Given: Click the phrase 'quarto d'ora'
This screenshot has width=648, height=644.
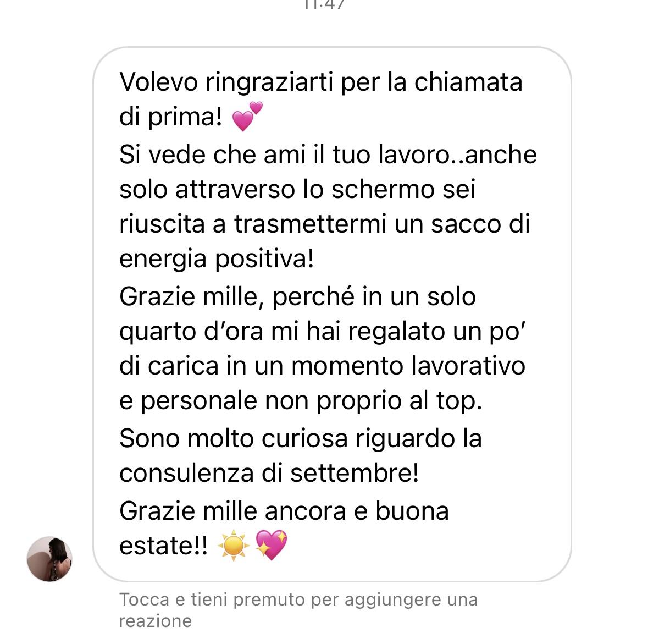Looking at the screenshot, I should (191, 331).
